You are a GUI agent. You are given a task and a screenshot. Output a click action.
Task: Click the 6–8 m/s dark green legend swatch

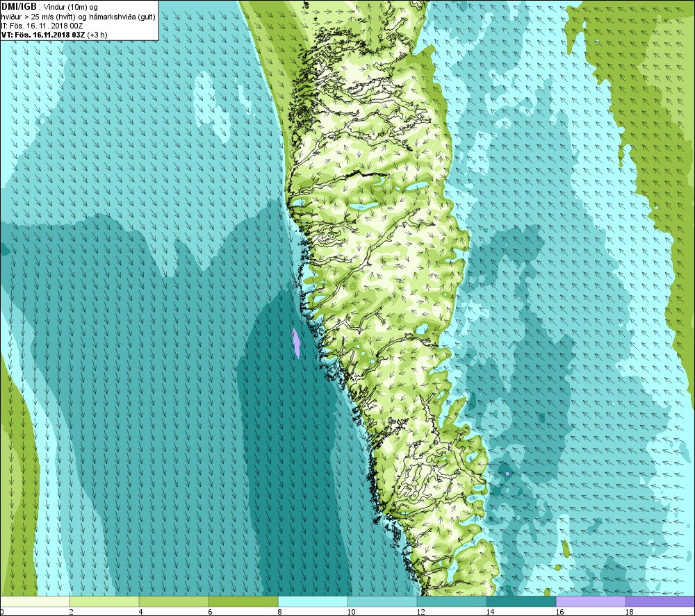pyautogui.click(x=243, y=601)
